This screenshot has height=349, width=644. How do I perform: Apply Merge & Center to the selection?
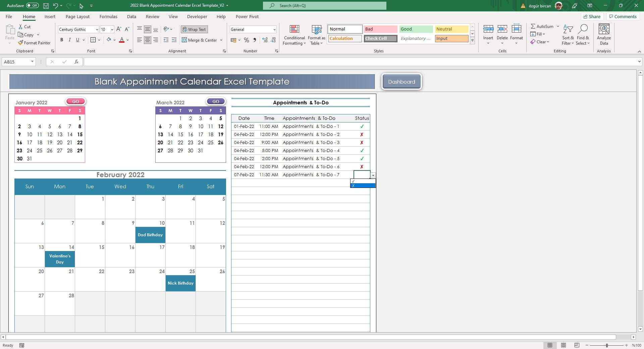click(x=200, y=40)
